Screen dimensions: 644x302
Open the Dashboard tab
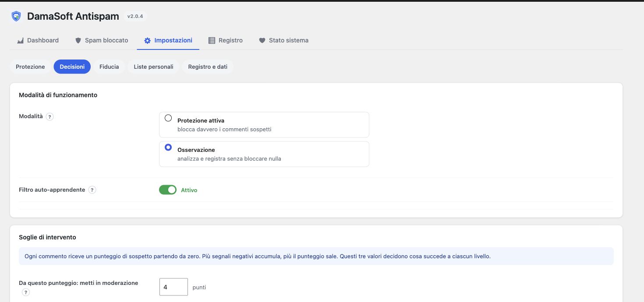click(38, 40)
